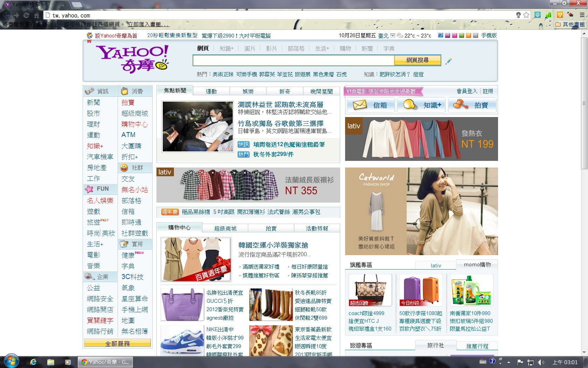Screen dimensions: 588x368
Task: Click the pencil icon beside search button
Action: click(x=449, y=61)
